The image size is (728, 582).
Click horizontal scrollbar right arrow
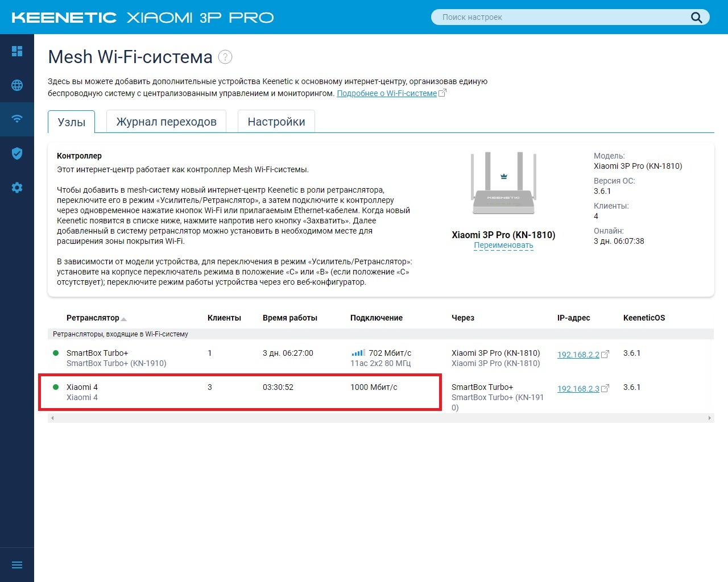(x=709, y=418)
